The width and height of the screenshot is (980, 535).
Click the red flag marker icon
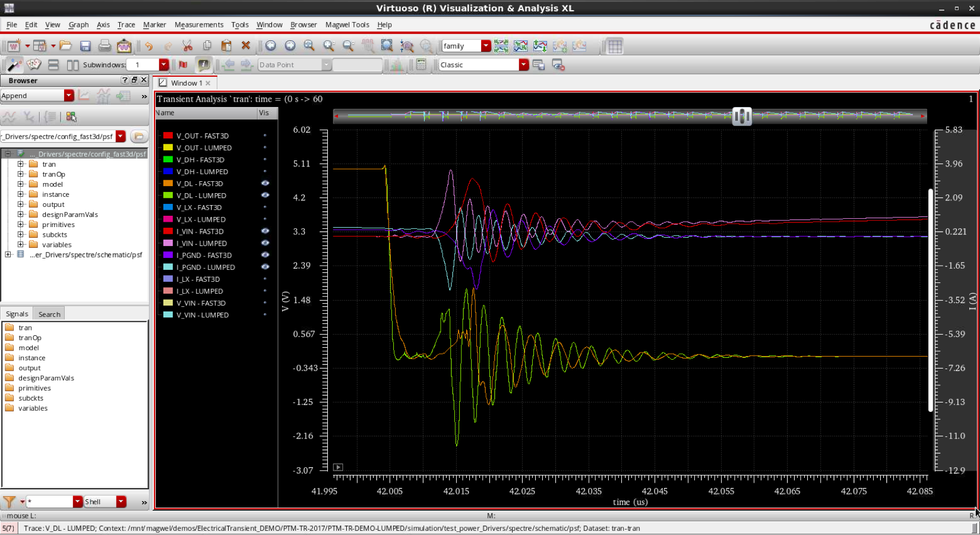(x=183, y=65)
